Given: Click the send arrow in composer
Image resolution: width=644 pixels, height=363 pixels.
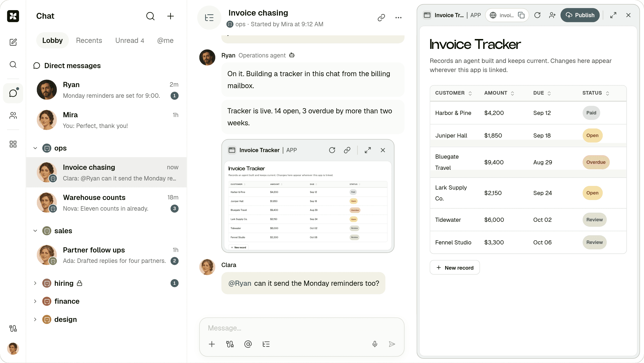Looking at the screenshot, I should pyautogui.click(x=392, y=344).
